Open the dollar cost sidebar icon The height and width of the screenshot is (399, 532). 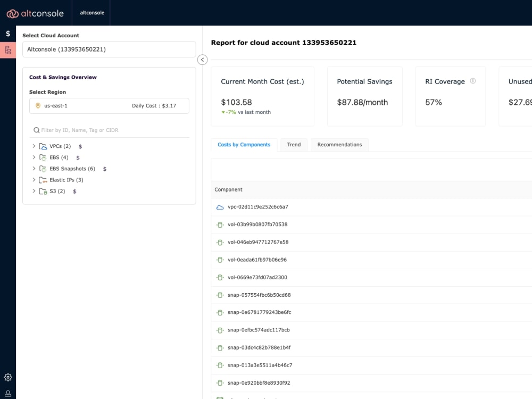coord(8,34)
